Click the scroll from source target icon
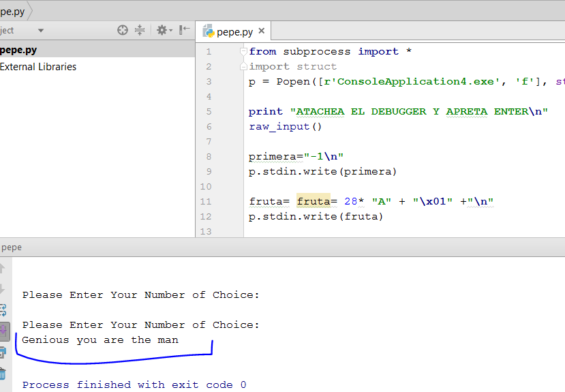Screen dimensions: 565x392 (123, 30)
